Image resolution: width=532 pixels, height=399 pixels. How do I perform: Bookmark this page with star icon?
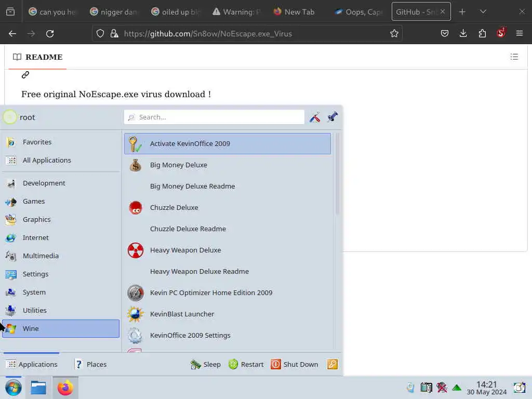(x=394, y=33)
